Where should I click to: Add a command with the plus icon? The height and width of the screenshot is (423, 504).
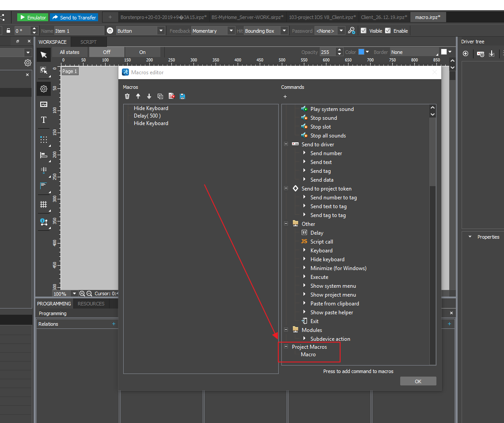click(285, 96)
